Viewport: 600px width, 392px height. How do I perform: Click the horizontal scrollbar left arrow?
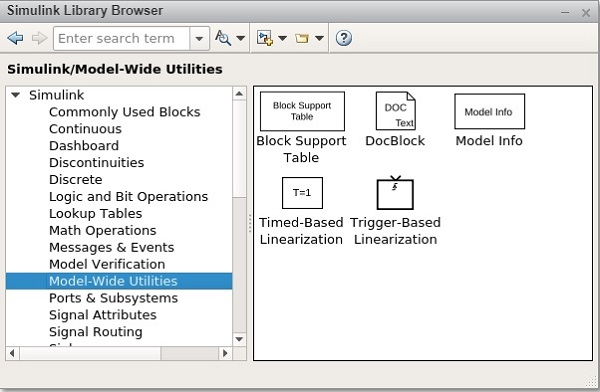13,353
